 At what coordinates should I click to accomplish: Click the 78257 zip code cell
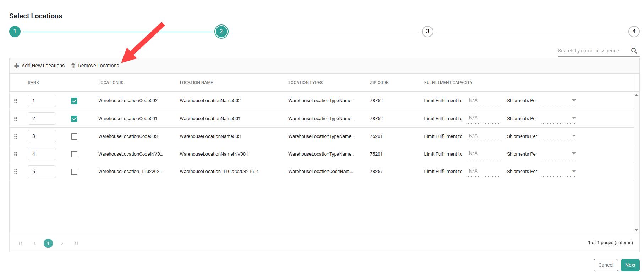[376, 172]
